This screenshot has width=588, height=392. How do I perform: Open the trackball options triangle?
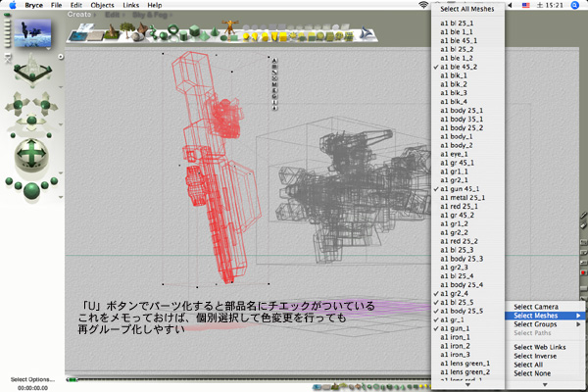point(61,172)
